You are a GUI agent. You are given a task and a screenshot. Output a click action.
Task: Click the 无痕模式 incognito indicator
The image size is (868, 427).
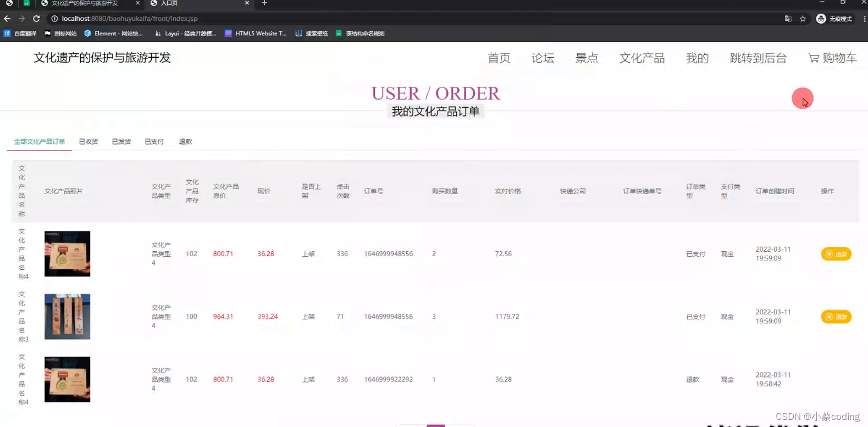tap(834, 19)
